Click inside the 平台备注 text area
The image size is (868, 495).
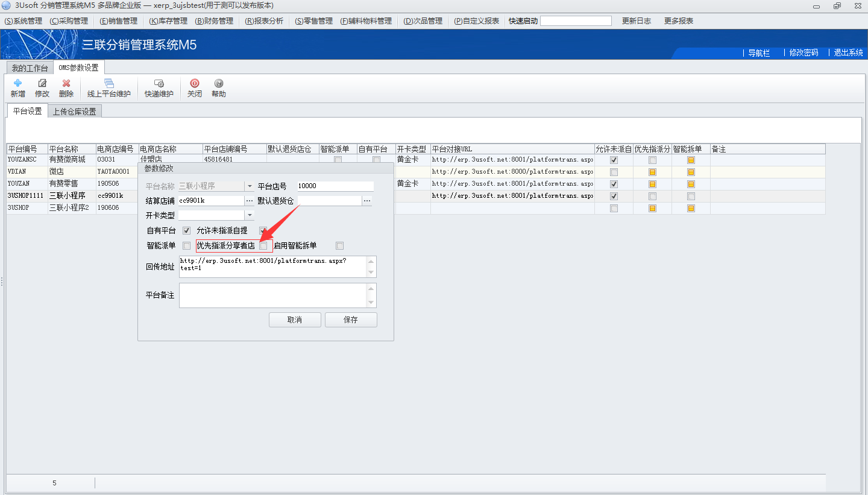(x=273, y=295)
